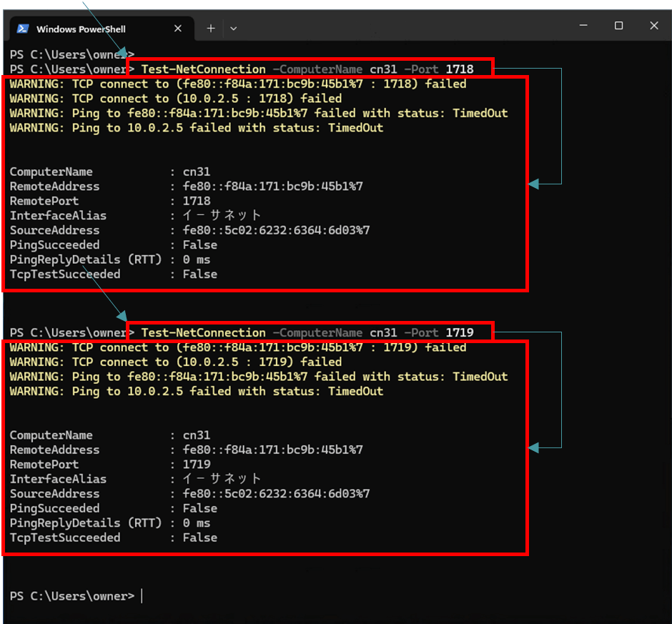Select the Windows PowerShell tab

[86, 29]
